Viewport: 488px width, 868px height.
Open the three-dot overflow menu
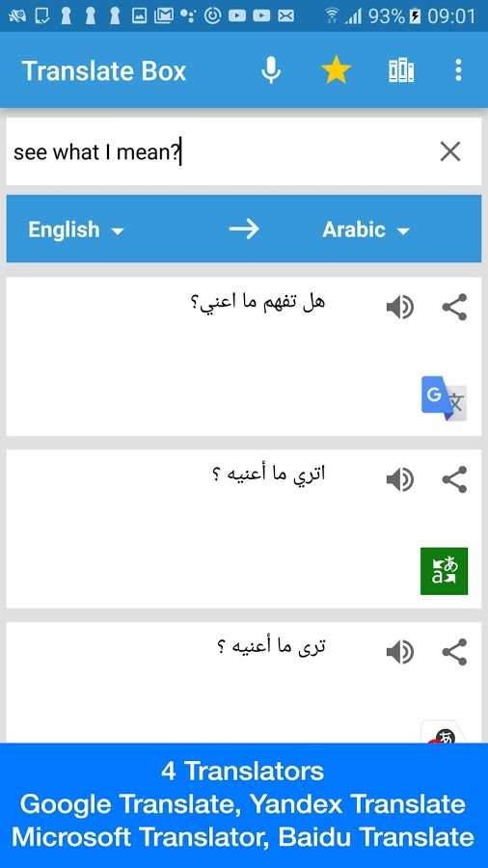458,70
